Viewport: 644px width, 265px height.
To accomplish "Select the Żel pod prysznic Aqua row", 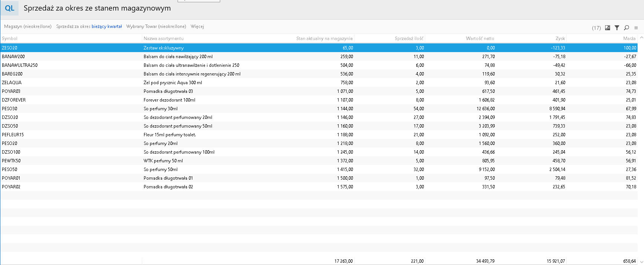I will [x=173, y=83].
